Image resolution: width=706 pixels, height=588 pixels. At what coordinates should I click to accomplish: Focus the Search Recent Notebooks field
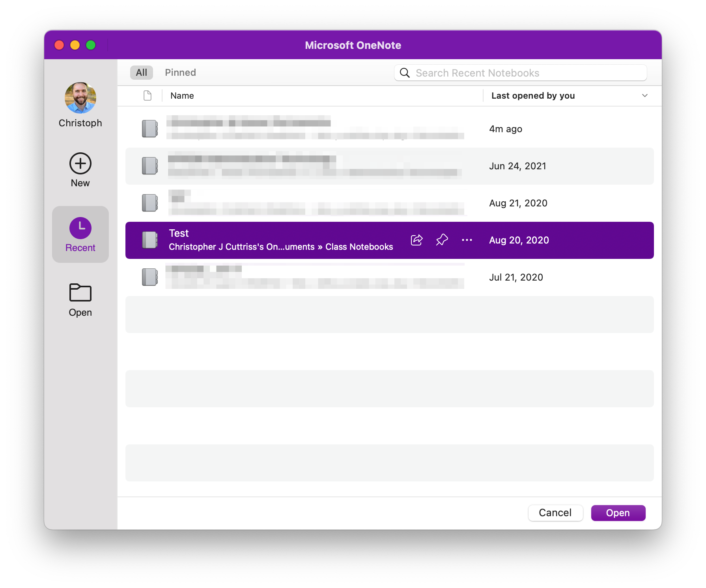pos(521,73)
